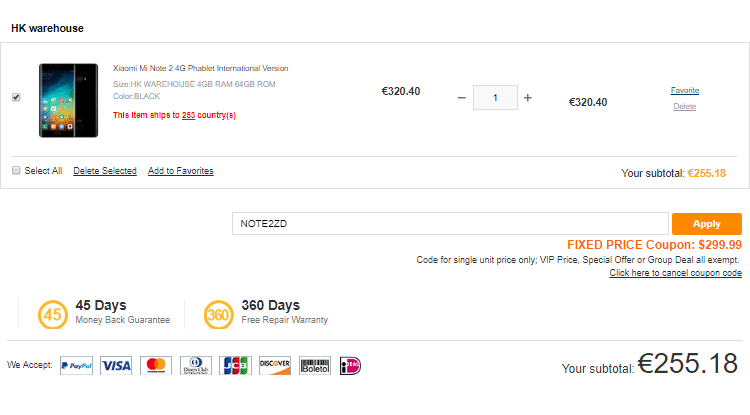Image resolution: width=750 pixels, height=415 pixels.
Task: Increase quantity with plus button
Action: [x=528, y=98]
